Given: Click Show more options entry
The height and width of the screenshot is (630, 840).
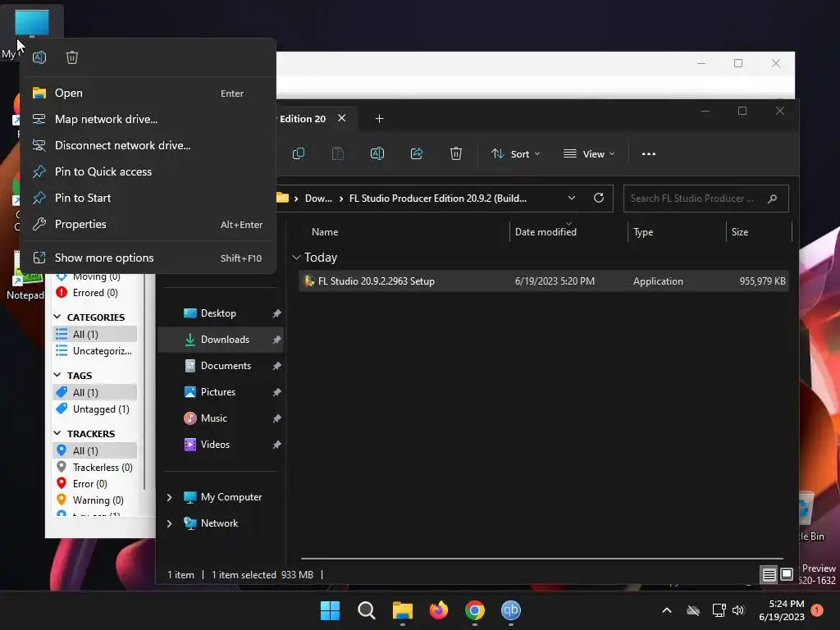Looking at the screenshot, I should [x=148, y=258].
